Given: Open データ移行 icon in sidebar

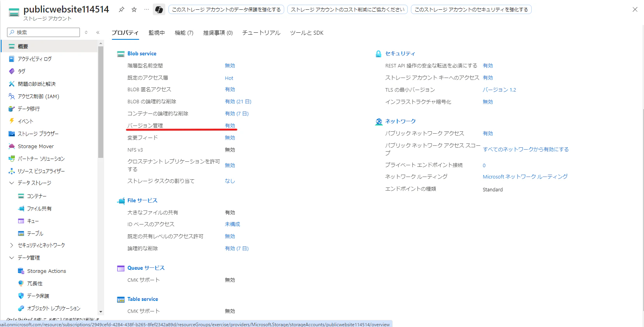Looking at the screenshot, I should [x=12, y=109].
